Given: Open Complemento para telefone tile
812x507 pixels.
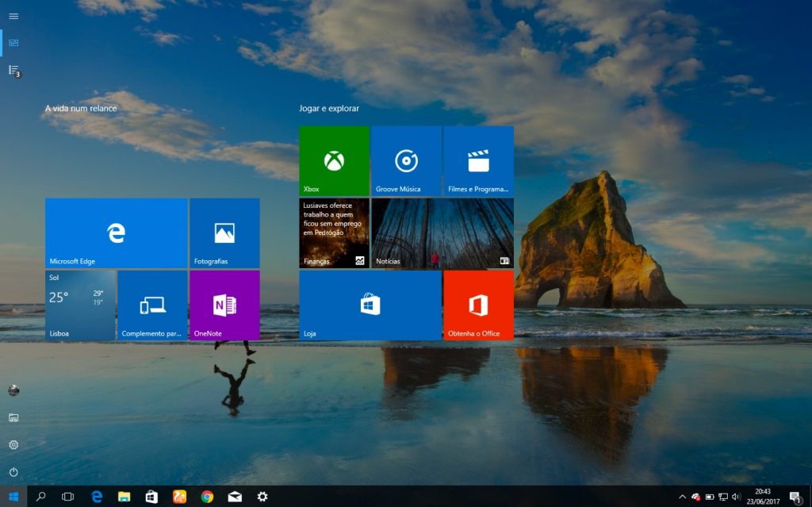Looking at the screenshot, I should [x=152, y=305].
